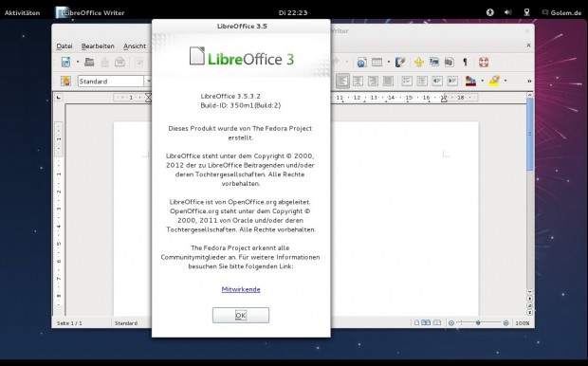Click the Insert Table icon
This screenshot has width=588, height=366.
(x=377, y=63)
